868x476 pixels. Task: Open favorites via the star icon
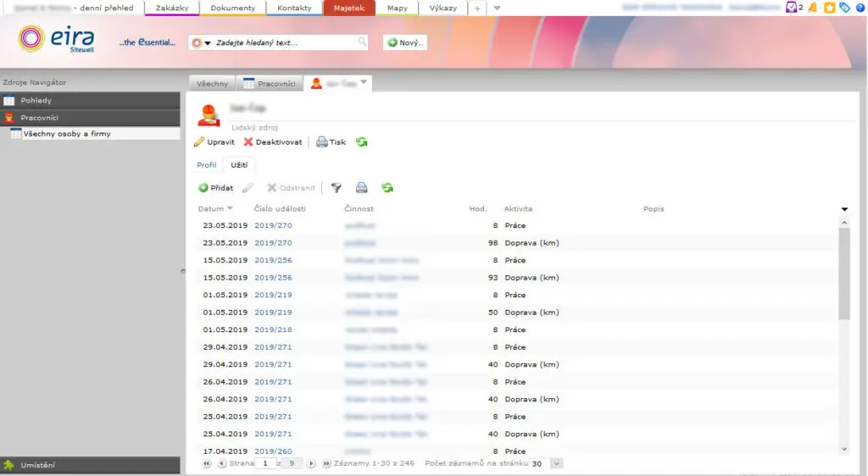(830, 8)
